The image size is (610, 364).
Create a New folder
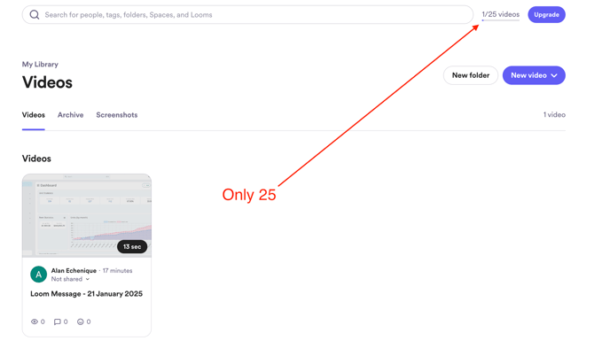[x=470, y=75]
